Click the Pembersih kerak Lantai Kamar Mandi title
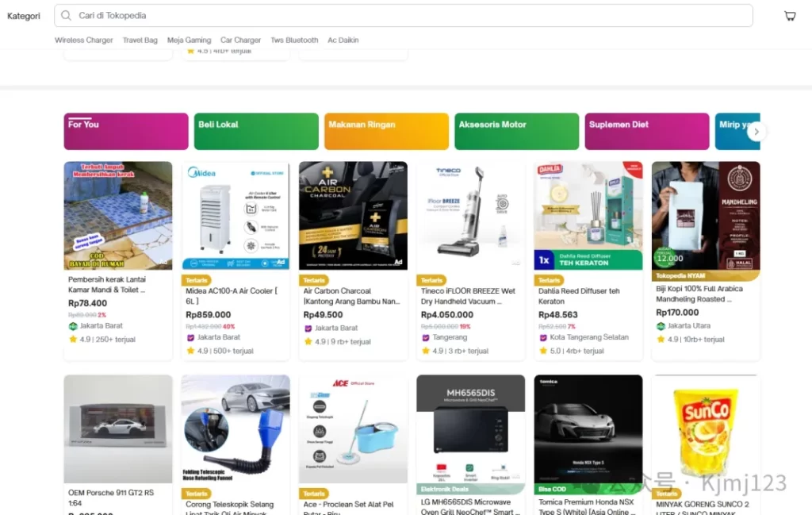The height and width of the screenshot is (515, 812). point(107,284)
